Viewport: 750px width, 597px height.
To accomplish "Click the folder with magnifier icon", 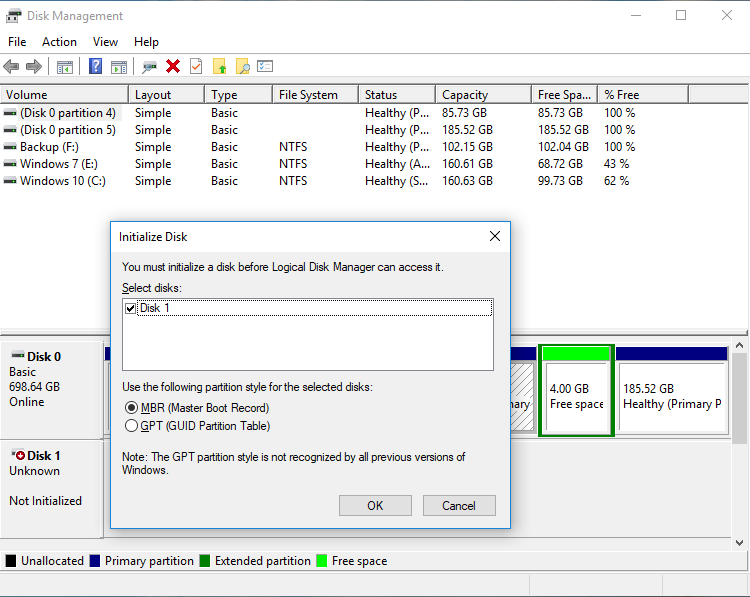I will (x=242, y=67).
